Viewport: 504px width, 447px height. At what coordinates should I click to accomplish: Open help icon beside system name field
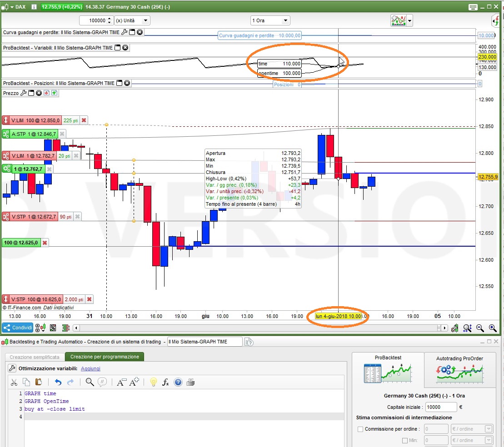click(x=249, y=342)
